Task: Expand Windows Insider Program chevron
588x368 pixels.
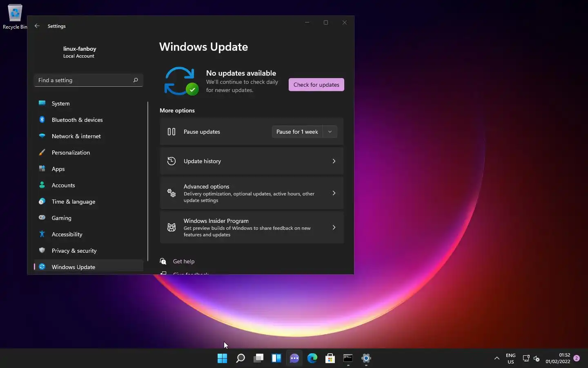Action: (334, 227)
